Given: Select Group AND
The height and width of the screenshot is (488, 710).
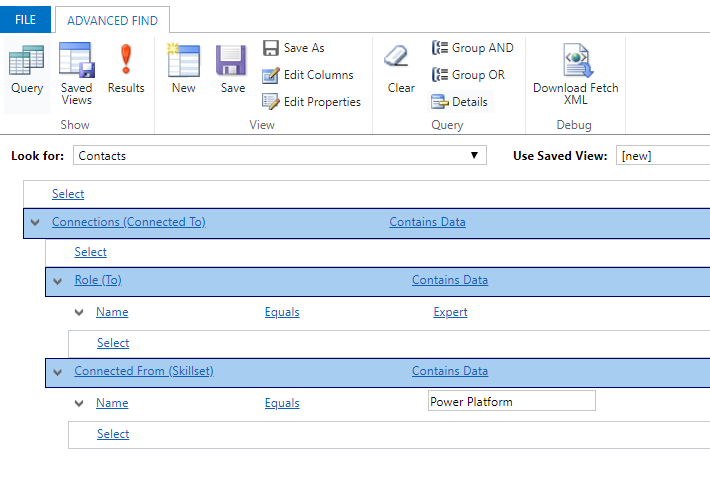Looking at the screenshot, I should (x=473, y=48).
